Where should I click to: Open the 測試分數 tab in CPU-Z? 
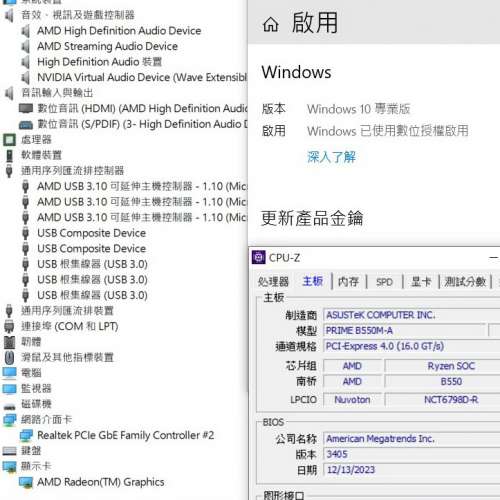(465, 282)
